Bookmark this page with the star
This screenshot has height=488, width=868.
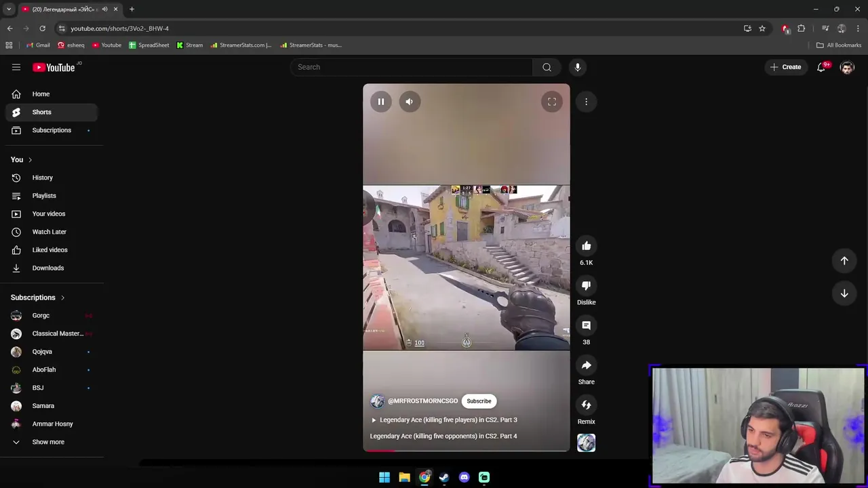762,28
